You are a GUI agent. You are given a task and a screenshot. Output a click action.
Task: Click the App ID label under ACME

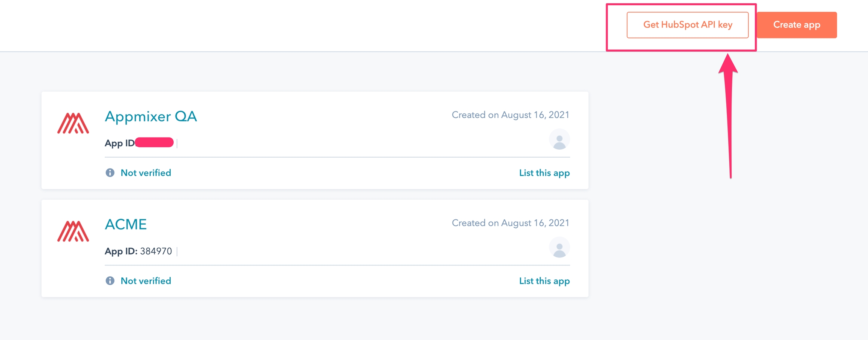pyautogui.click(x=121, y=251)
